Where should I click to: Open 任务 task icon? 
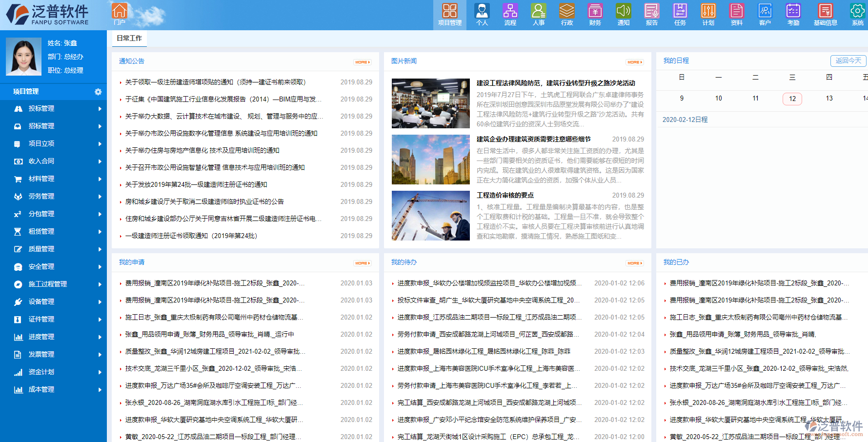(680, 15)
